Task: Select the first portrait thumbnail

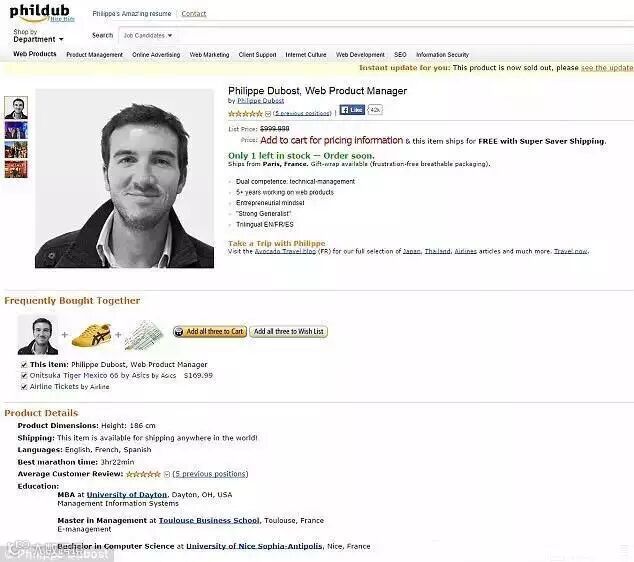Action: click(16, 108)
